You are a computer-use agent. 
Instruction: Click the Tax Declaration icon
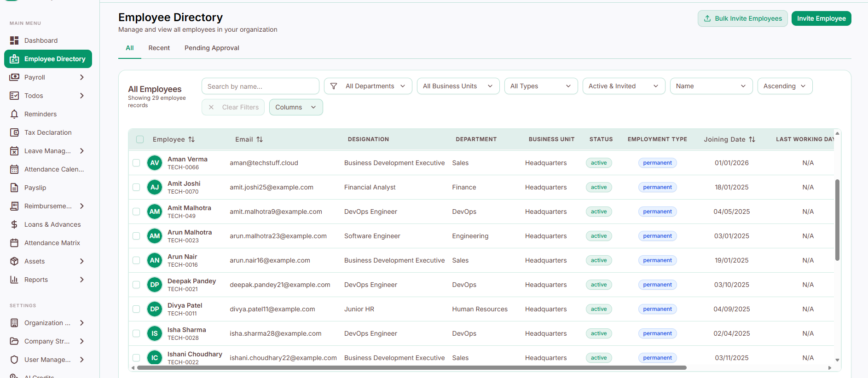(x=14, y=132)
